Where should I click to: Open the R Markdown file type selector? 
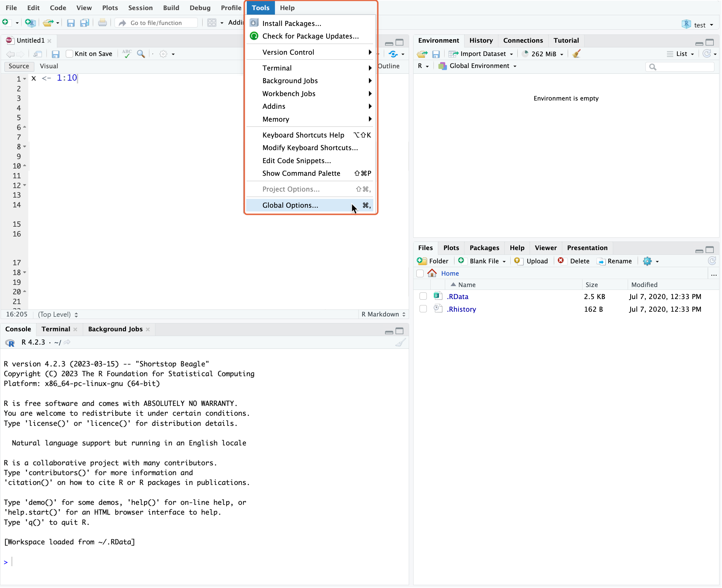pyautogui.click(x=383, y=314)
